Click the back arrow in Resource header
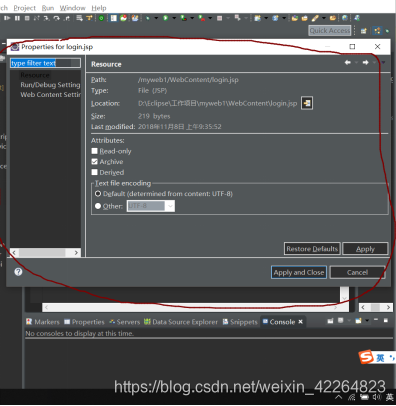 click(348, 63)
